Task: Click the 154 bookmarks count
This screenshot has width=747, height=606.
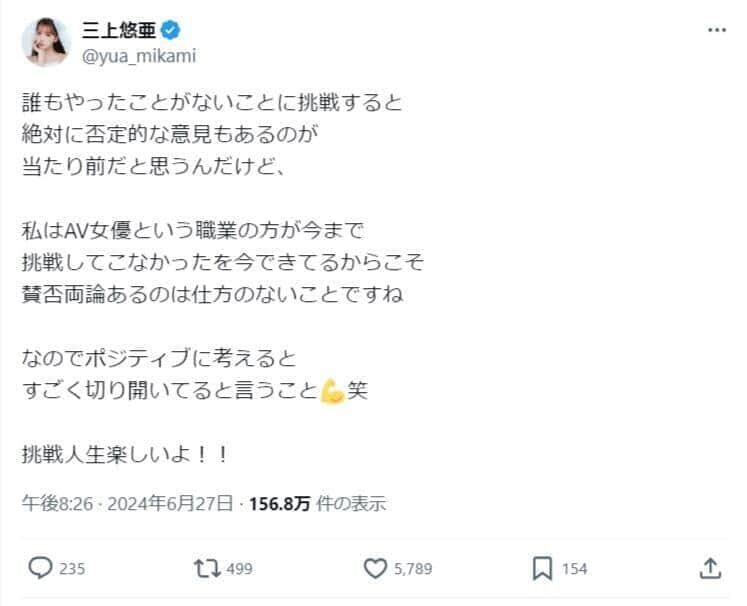Action: tap(574, 569)
